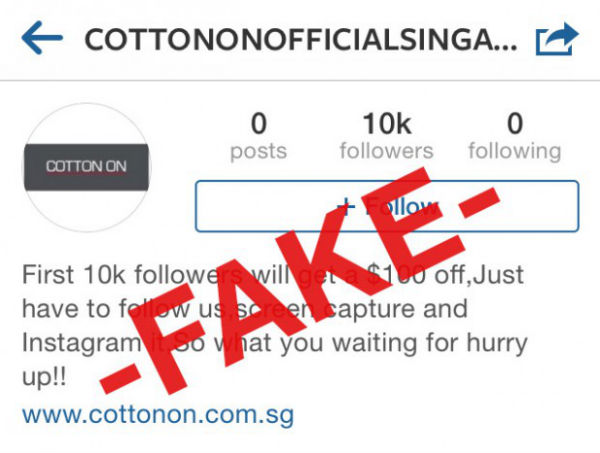Click the red FAKE watermark text
The width and height of the screenshot is (600, 453).
300,281
